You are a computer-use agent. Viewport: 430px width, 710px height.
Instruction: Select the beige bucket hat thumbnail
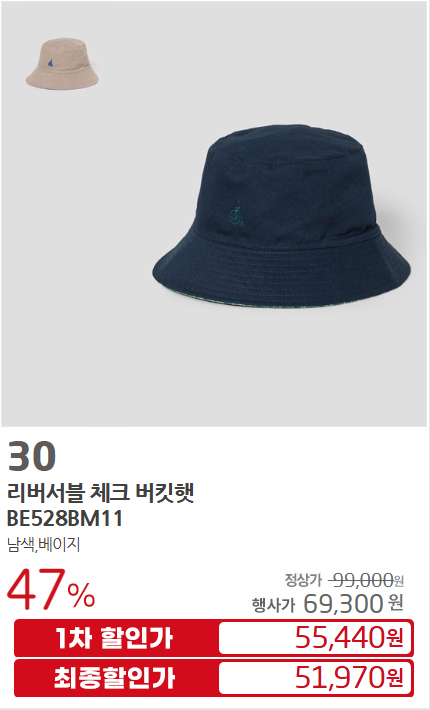62,63
